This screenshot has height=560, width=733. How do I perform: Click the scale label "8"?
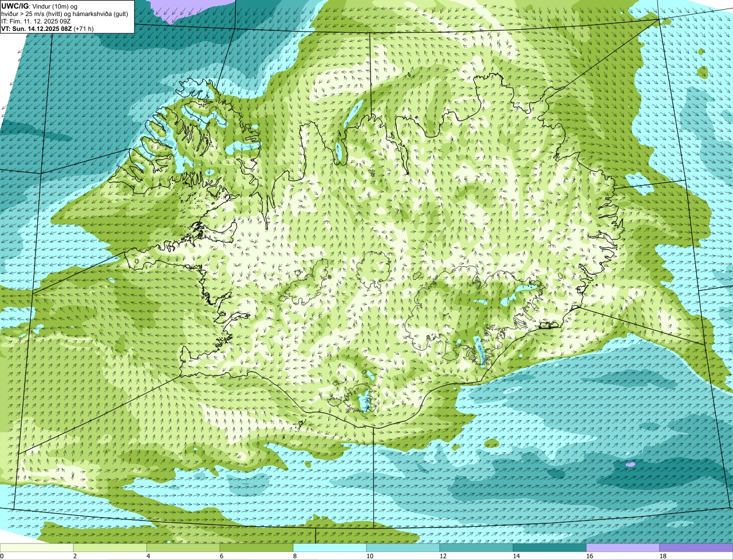coord(295,556)
